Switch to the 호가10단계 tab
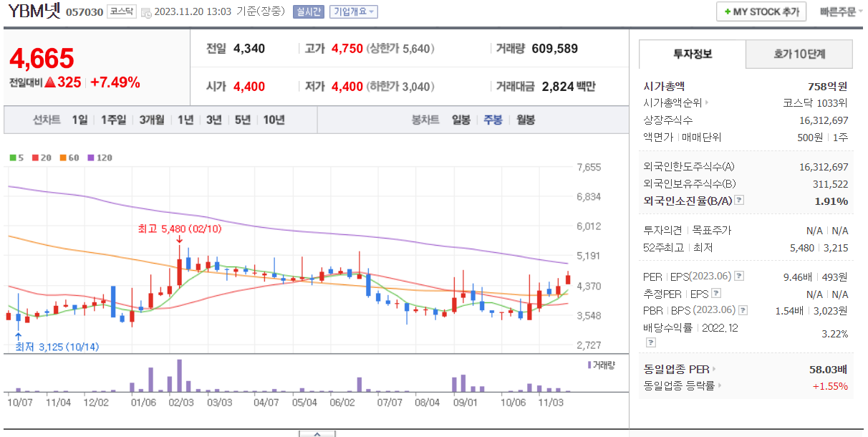Image resolution: width=868 pixels, height=437 pixels. 799,54
